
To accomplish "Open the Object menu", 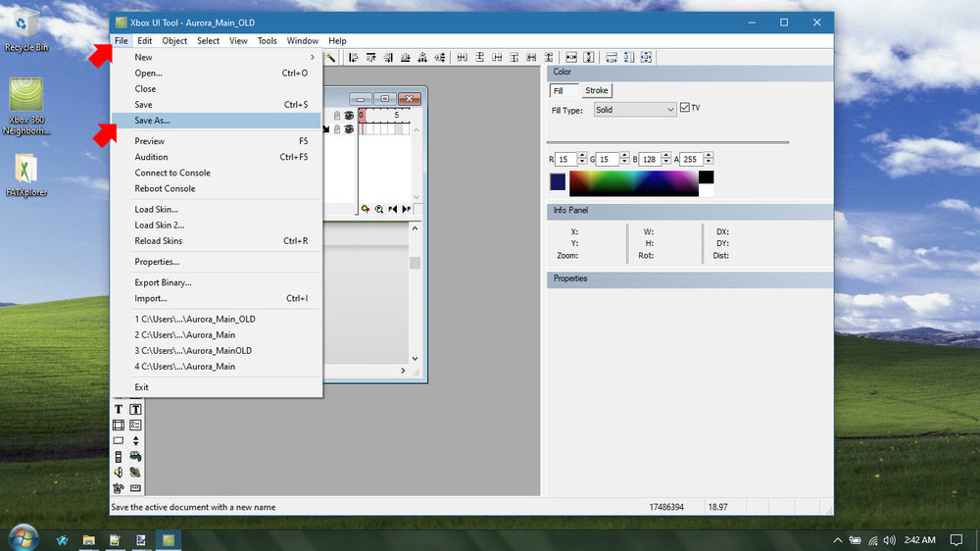I will pos(174,40).
